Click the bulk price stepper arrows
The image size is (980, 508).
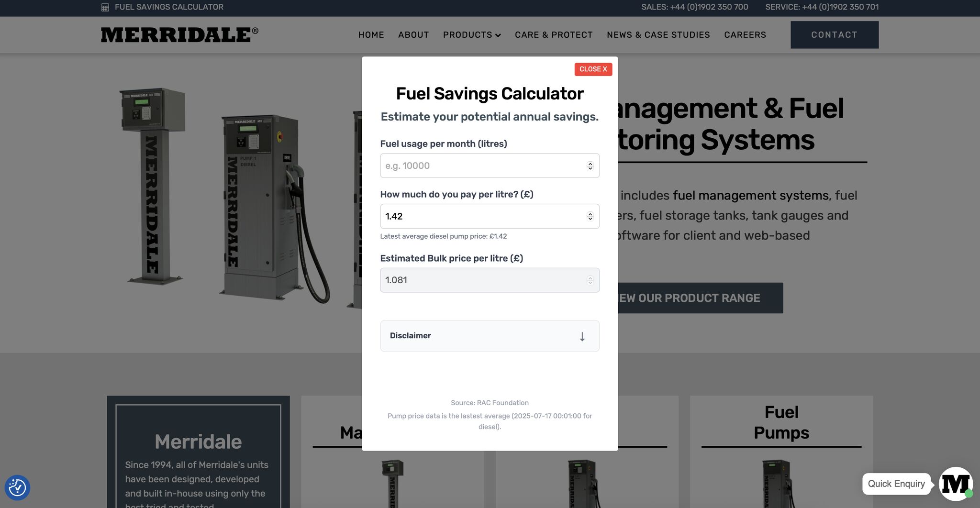(590, 280)
